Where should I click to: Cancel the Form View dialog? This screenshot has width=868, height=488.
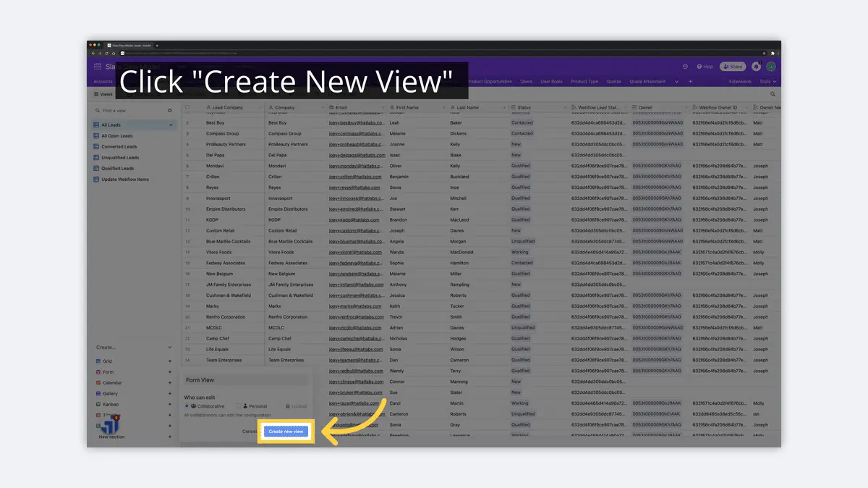[249, 431]
